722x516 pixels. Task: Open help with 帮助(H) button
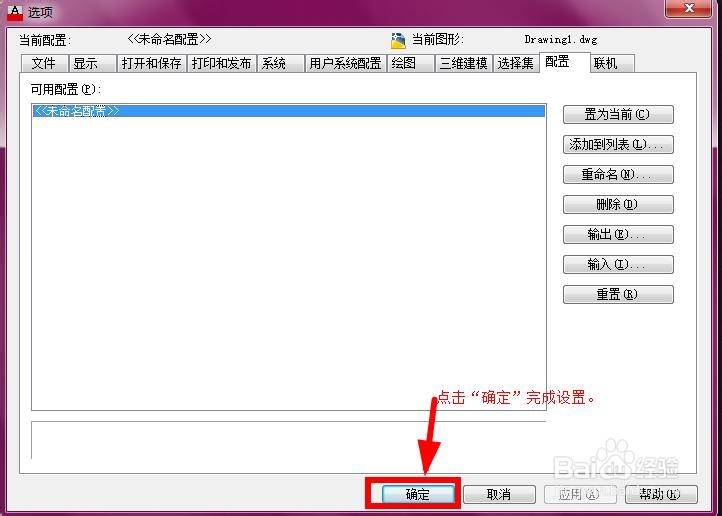click(x=661, y=494)
